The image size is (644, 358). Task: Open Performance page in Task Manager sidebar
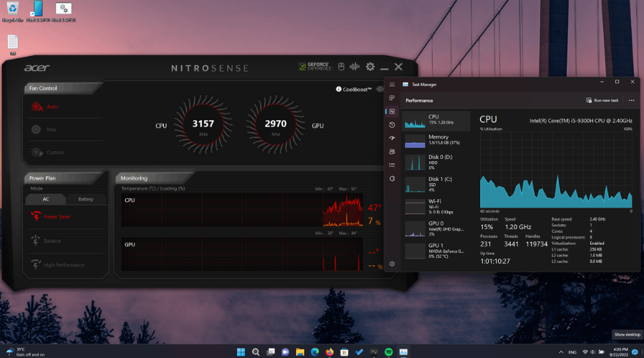pyautogui.click(x=392, y=112)
